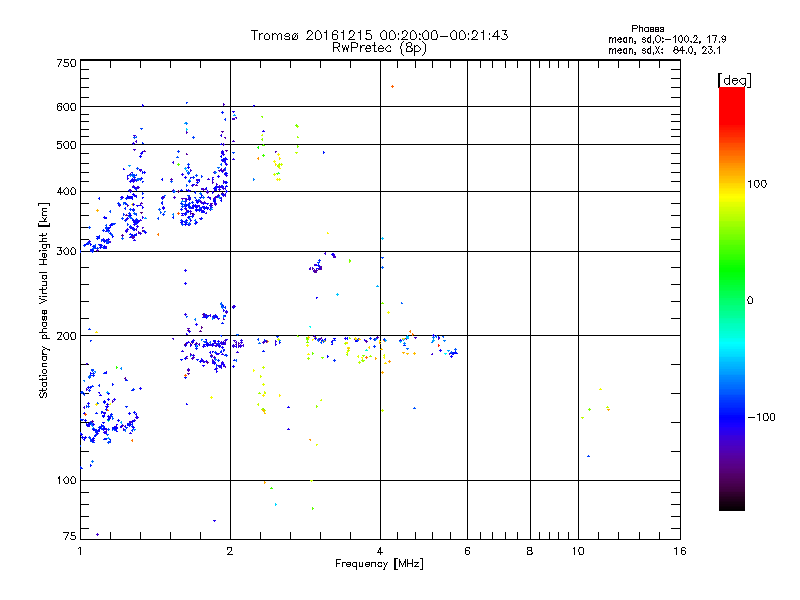Click the phase colorbar gradient
This screenshot has height=600, width=800.
[x=732, y=298]
